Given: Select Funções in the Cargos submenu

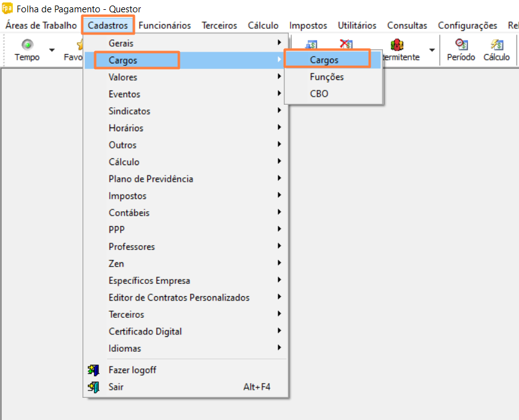Looking at the screenshot, I should 327,77.
